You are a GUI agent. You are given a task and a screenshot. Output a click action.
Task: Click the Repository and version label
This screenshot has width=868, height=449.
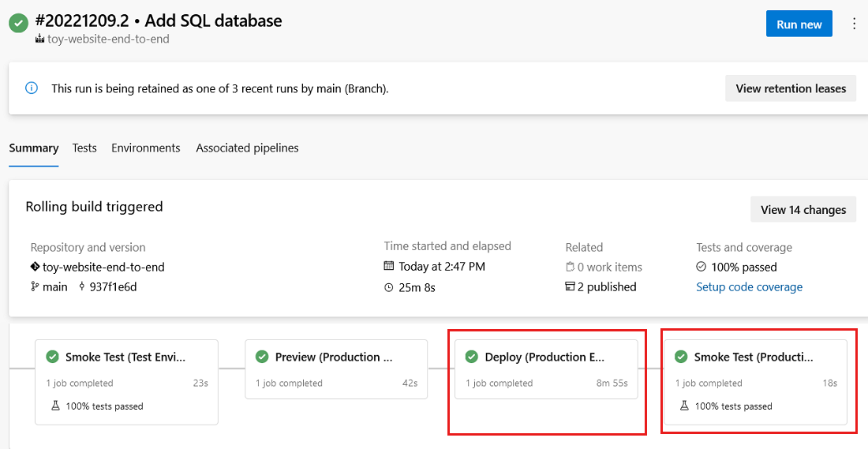tap(88, 247)
